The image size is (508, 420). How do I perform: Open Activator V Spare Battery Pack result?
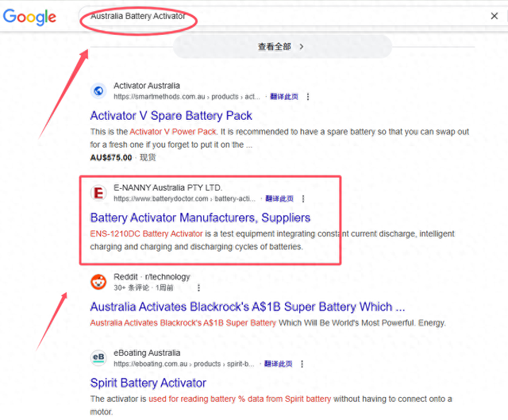click(171, 116)
